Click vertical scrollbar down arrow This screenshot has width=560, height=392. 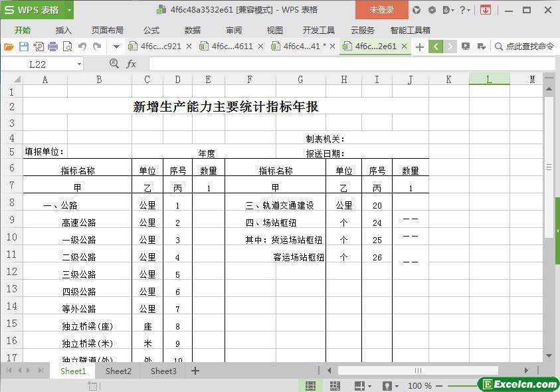point(549,355)
